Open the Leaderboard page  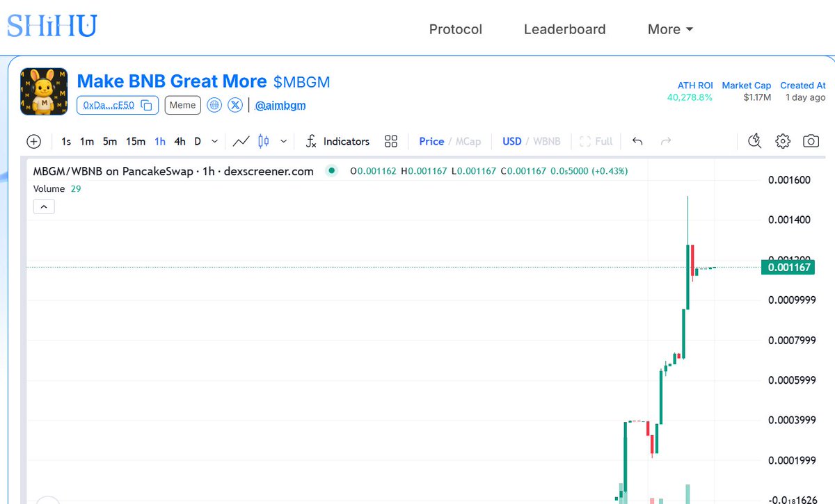point(564,29)
